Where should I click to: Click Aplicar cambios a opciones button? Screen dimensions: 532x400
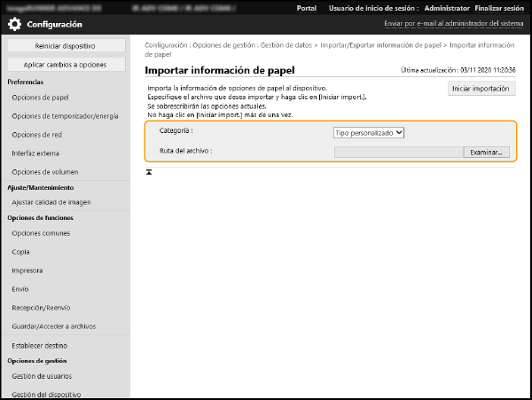(65, 65)
